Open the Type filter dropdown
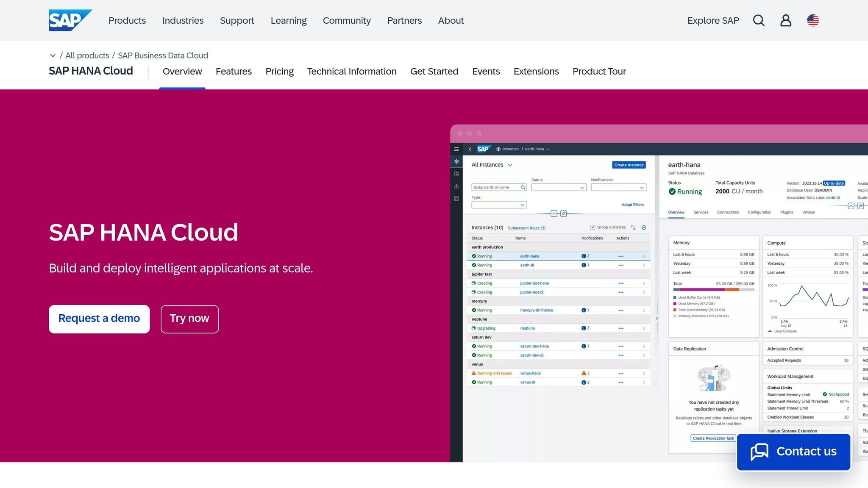Screen dimensions: 868x488 coord(499,205)
